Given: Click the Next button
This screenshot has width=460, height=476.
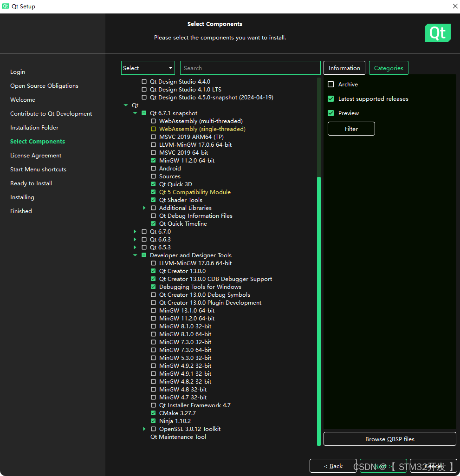Looking at the screenshot, I should (x=383, y=466).
